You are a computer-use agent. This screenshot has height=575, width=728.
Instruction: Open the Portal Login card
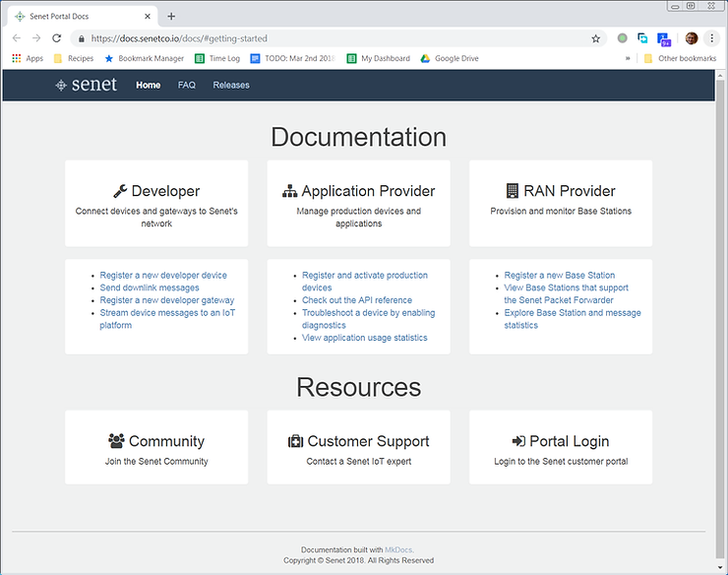pyautogui.click(x=561, y=447)
